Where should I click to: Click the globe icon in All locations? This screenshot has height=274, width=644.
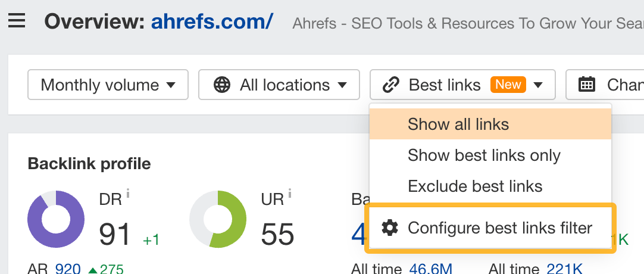coord(222,85)
